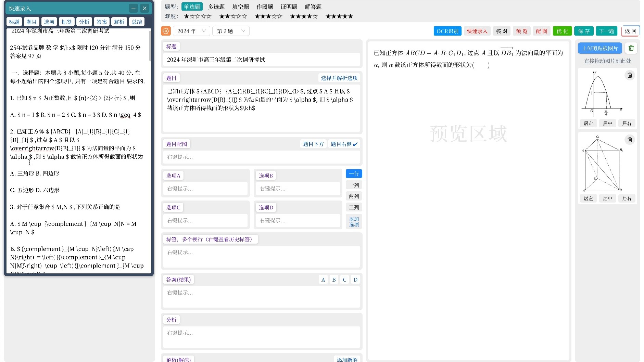
Task: Select 一列 option layout
Action: [x=354, y=185]
